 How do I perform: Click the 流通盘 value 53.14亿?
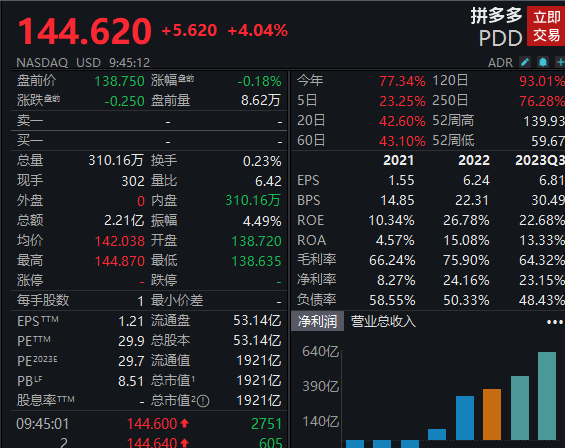point(257,320)
